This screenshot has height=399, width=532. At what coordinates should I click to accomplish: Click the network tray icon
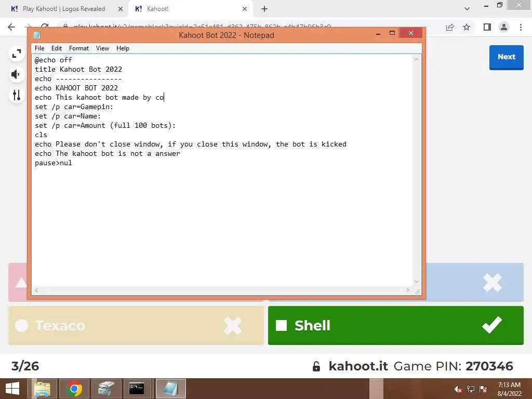471,389
